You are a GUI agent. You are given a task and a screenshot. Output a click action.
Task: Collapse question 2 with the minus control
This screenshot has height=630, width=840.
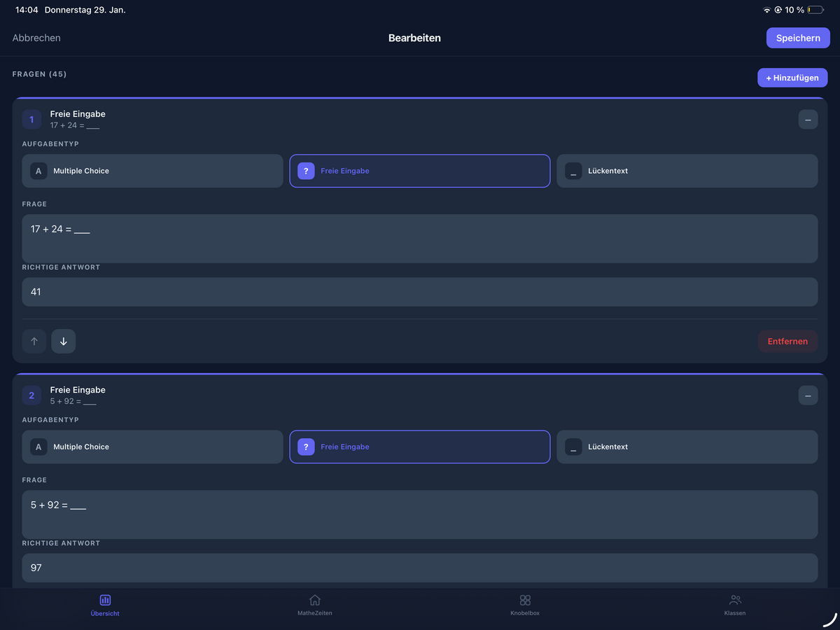coord(808,395)
